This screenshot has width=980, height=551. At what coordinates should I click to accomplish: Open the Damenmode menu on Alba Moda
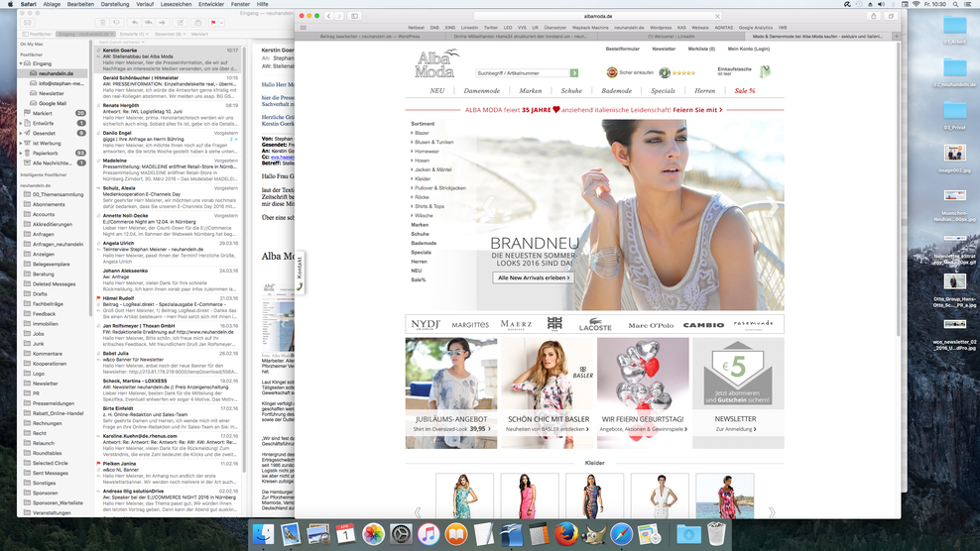pyautogui.click(x=481, y=90)
